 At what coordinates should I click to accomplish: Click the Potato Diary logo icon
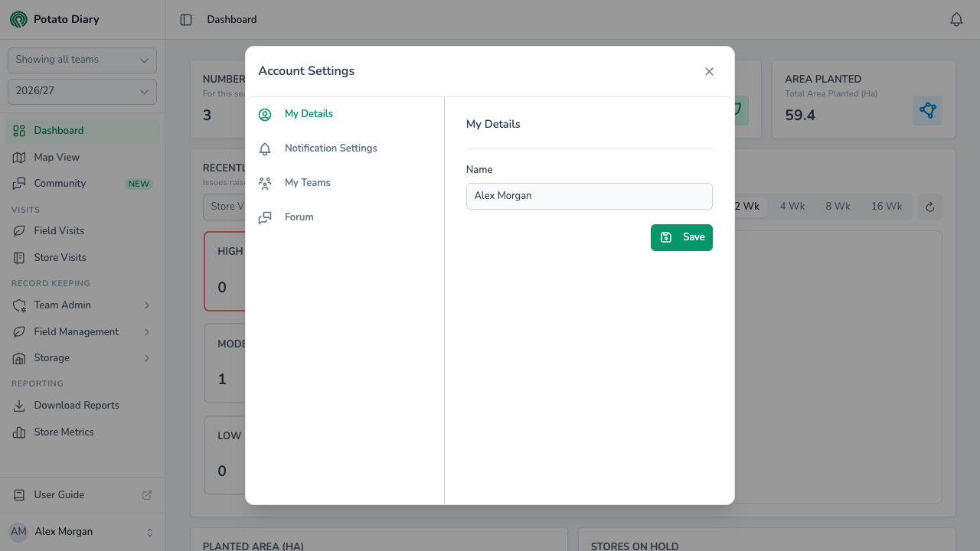[x=18, y=19]
